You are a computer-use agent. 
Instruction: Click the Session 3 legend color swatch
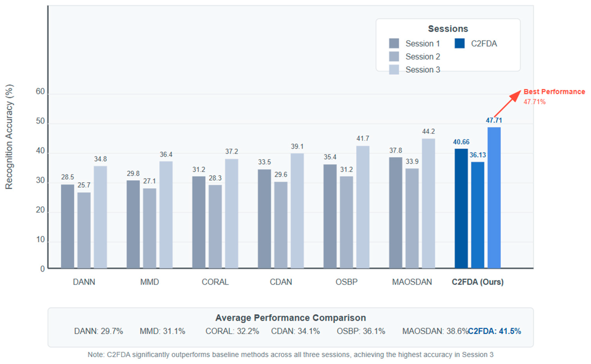coord(394,70)
